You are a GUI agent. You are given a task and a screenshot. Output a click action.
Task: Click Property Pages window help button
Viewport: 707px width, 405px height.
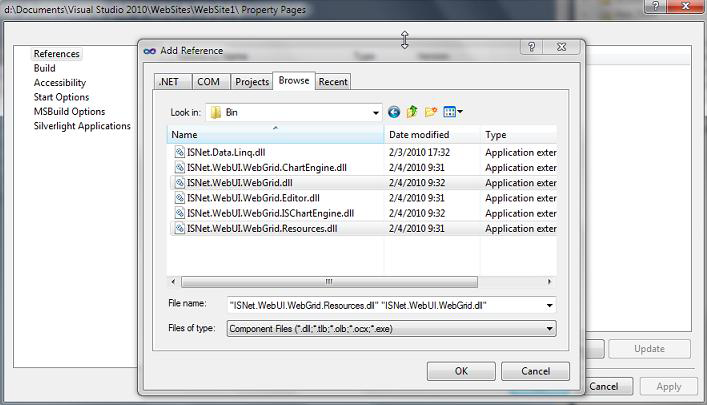click(655, 6)
